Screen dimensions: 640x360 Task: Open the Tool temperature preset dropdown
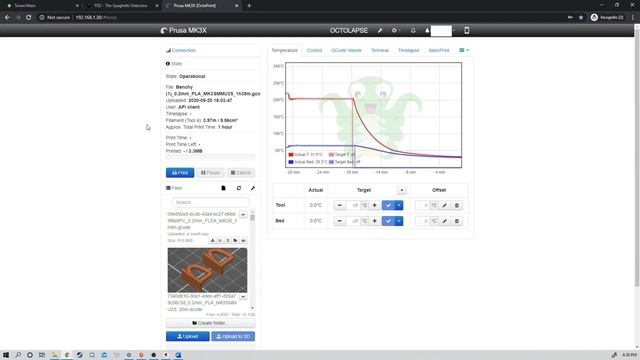tap(399, 205)
